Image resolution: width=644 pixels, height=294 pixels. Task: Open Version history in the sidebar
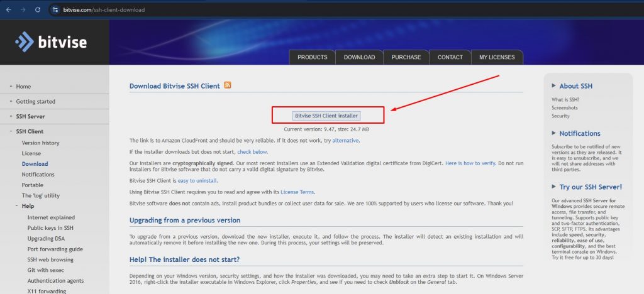pyautogui.click(x=40, y=143)
